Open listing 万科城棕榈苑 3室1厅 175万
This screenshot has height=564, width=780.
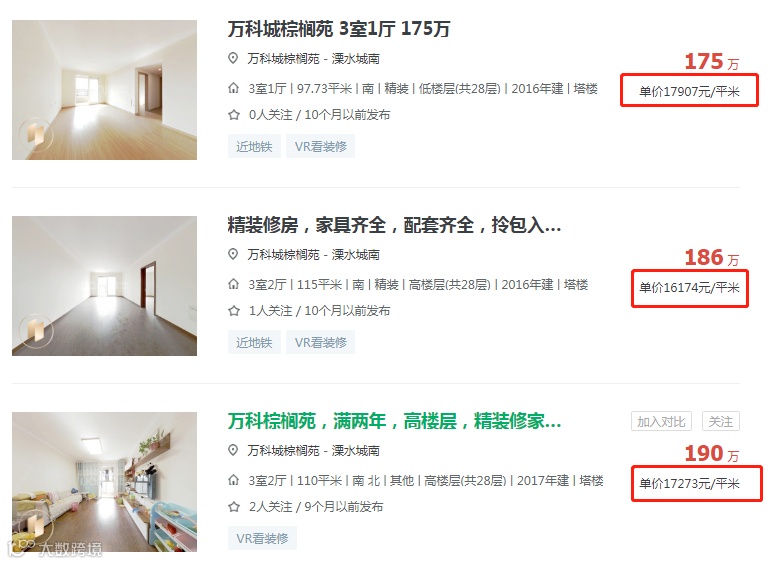[x=339, y=29]
